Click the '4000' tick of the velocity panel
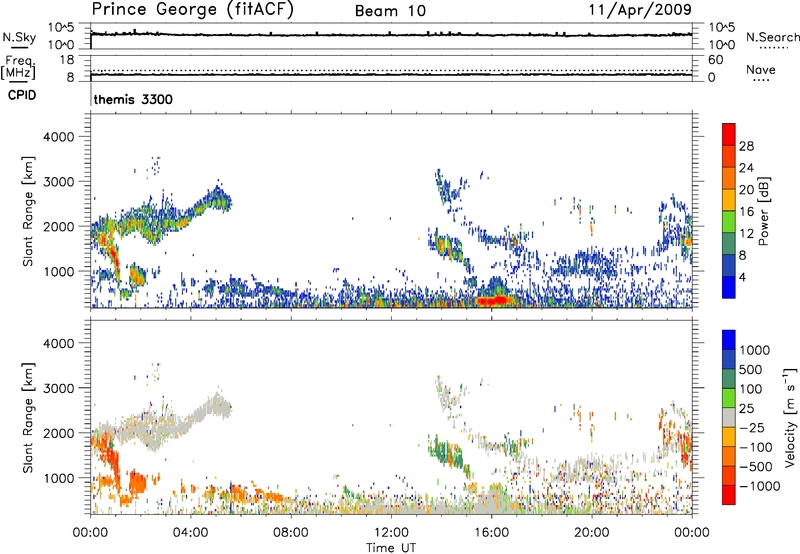Image resolution: width=800 pixels, height=554 pixels. tap(58, 344)
